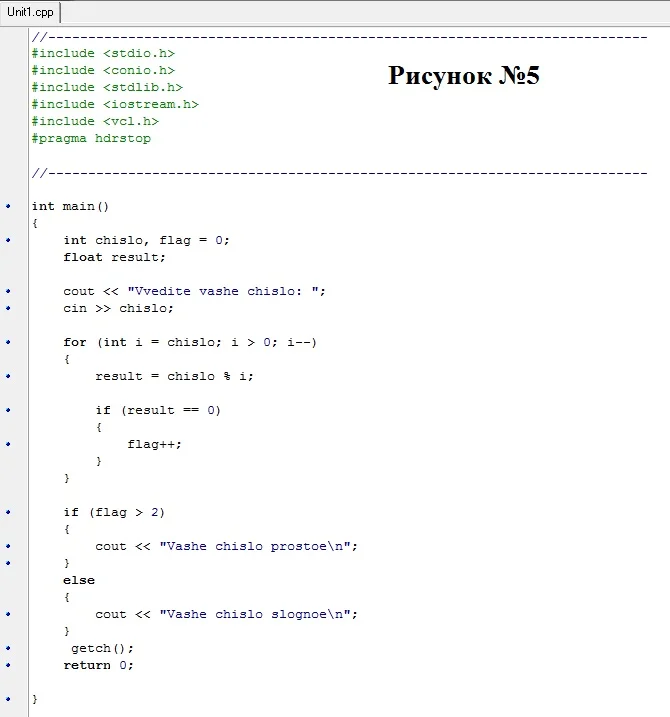Click the 'float result;' declaration
The image size is (670, 717).
(114, 257)
